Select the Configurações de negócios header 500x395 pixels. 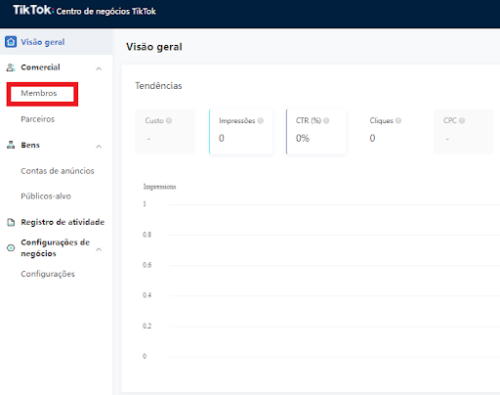[55, 248]
